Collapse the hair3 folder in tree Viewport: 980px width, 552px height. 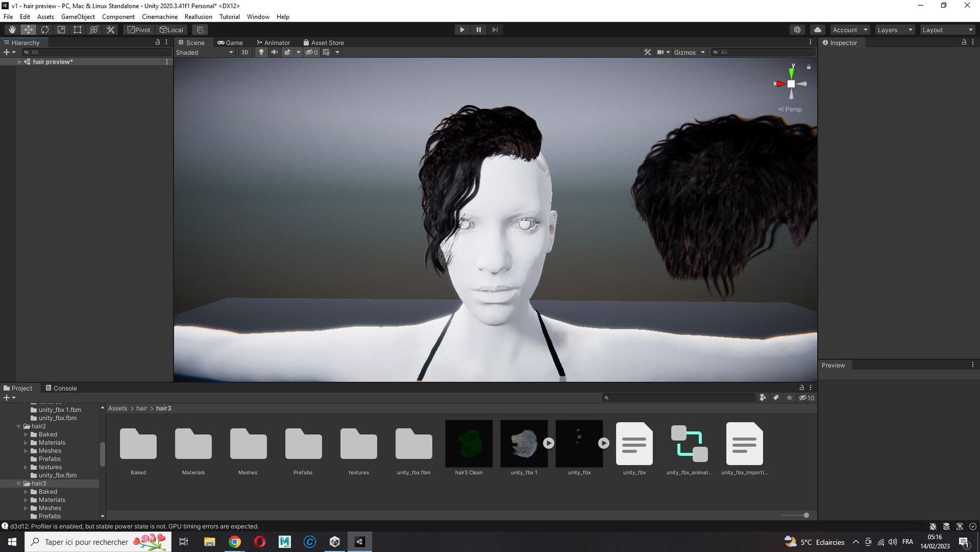(x=19, y=483)
